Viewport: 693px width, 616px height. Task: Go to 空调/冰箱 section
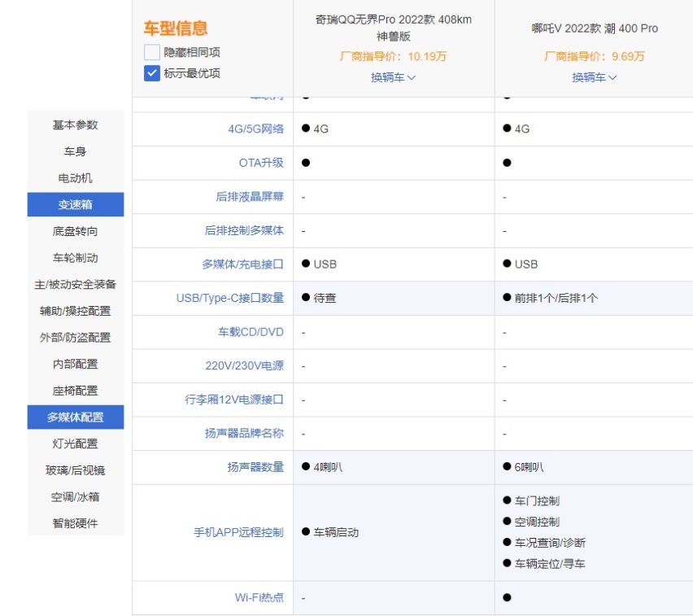click(76, 496)
